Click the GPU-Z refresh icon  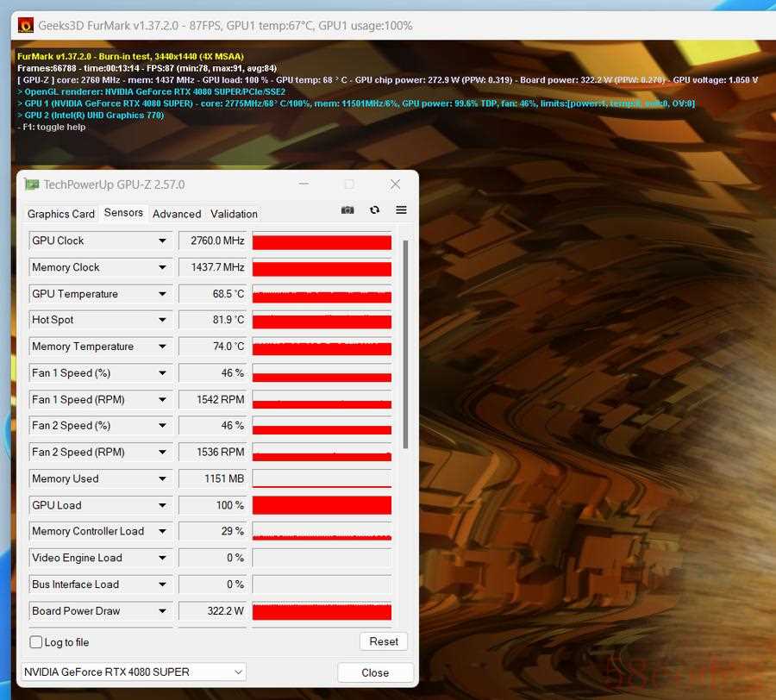(375, 210)
